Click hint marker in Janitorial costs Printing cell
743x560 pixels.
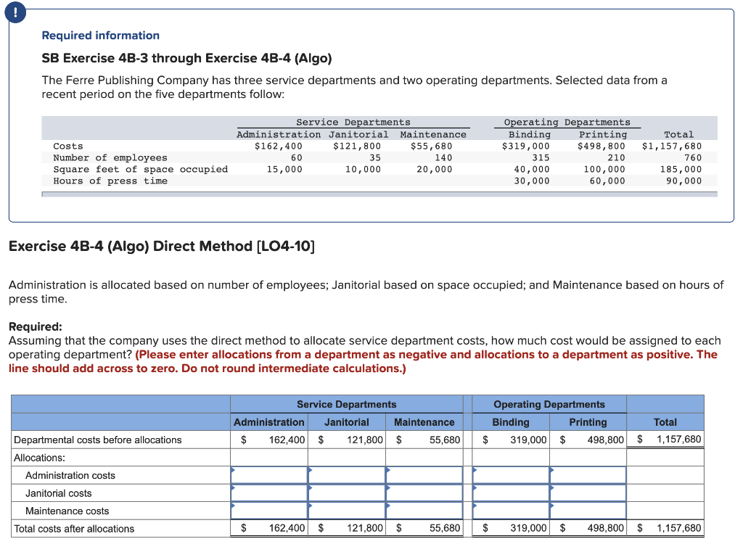coord(551,489)
